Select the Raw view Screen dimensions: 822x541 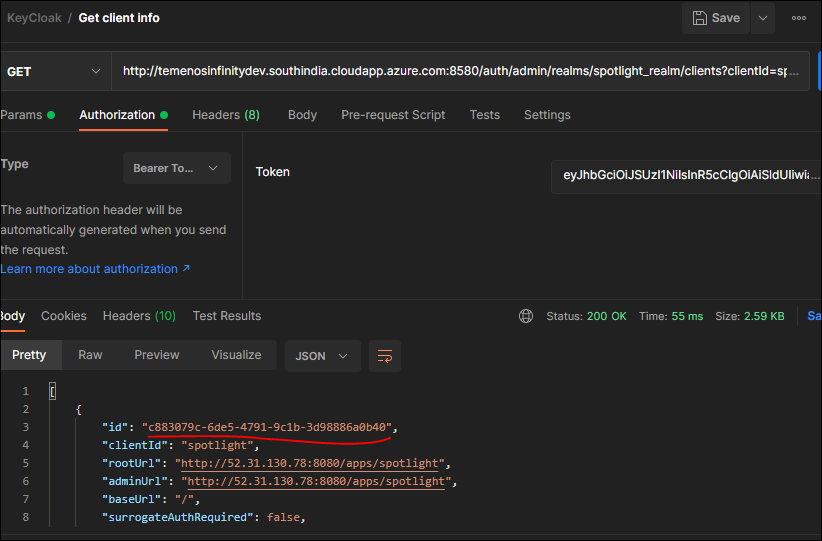90,355
